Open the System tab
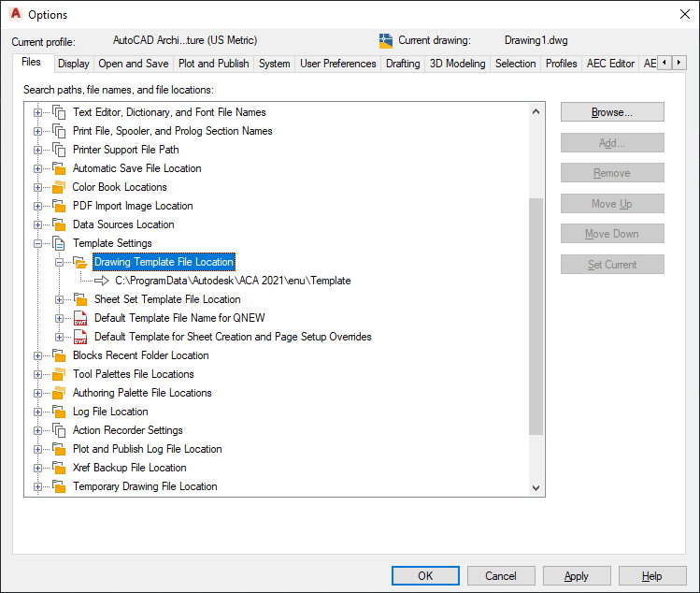This screenshot has width=700, height=593. (275, 64)
